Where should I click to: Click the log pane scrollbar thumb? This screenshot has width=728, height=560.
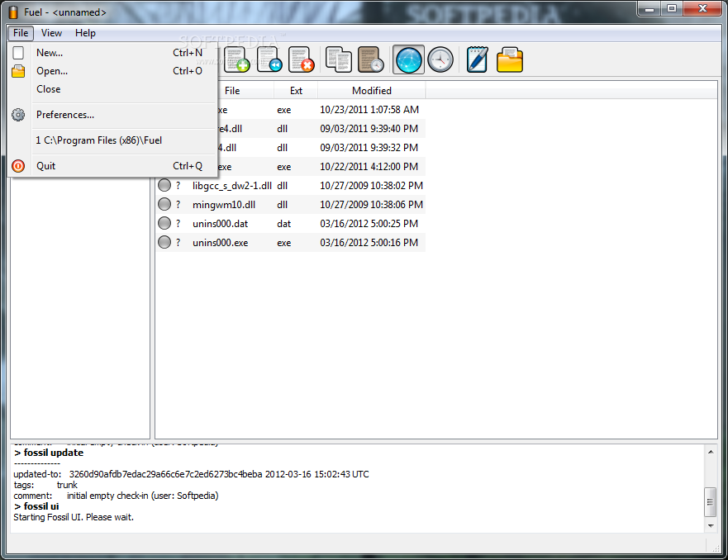pyautogui.click(x=711, y=501)
